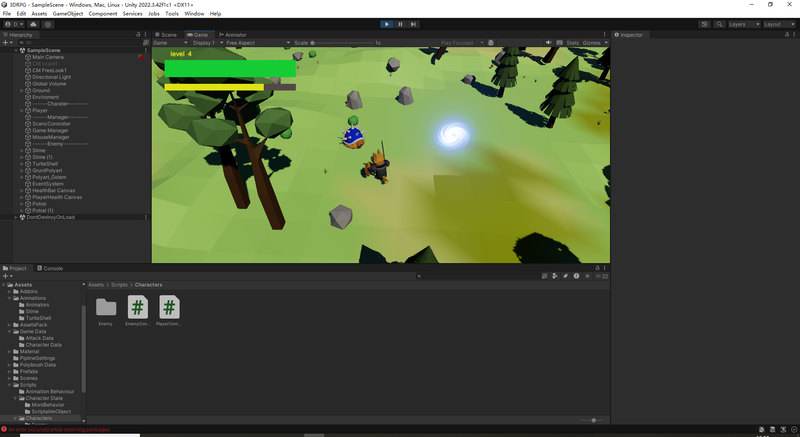Open the Undo History icon
The width and height of the screenshot is (800, 437).
click(705, 24)
